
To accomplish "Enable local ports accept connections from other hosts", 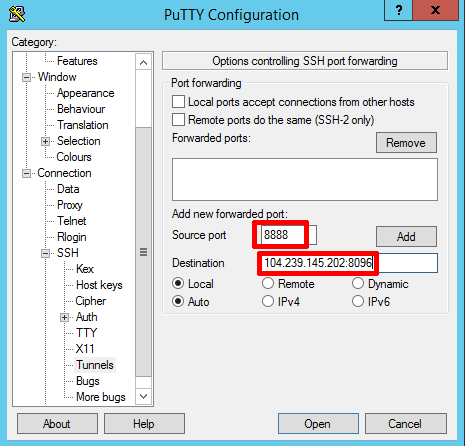I will 178,102.
